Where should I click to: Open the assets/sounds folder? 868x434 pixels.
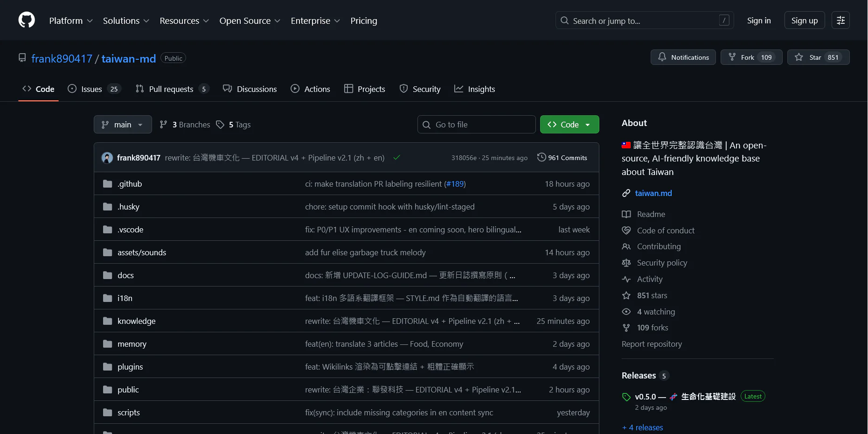142,252
